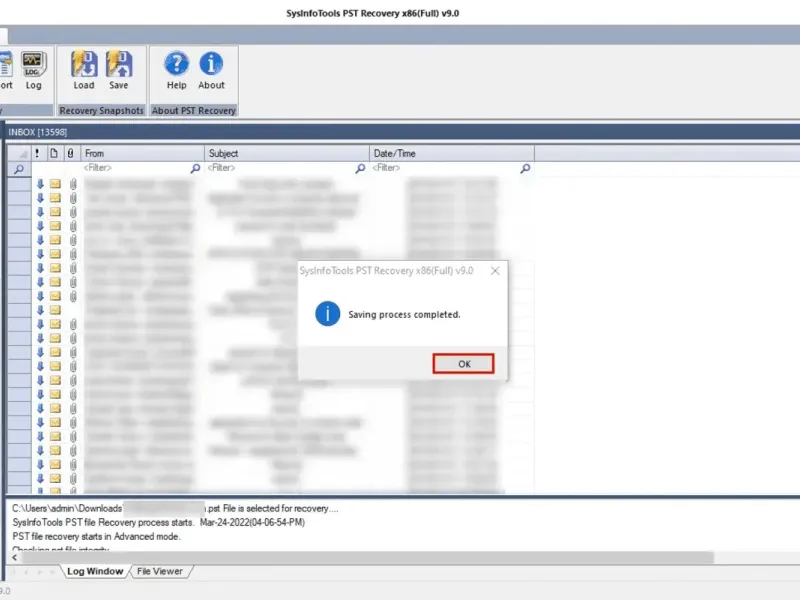Open the About icon
This screenshot has height=600, width=800.
211,71
